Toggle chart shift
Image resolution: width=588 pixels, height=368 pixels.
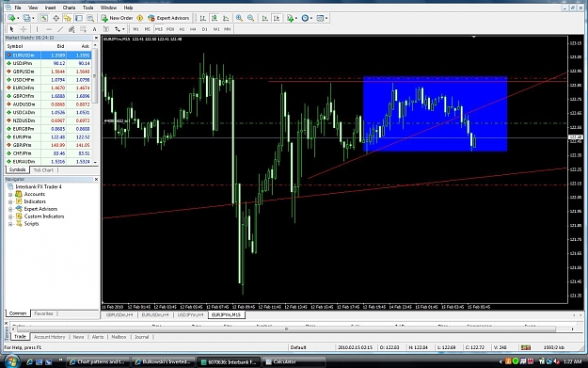[277, 18]
